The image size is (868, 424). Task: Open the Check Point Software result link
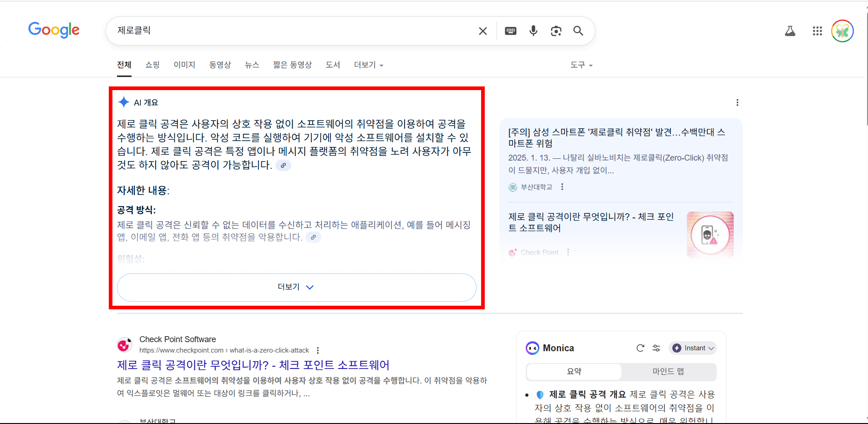click(x=253, y=364)
